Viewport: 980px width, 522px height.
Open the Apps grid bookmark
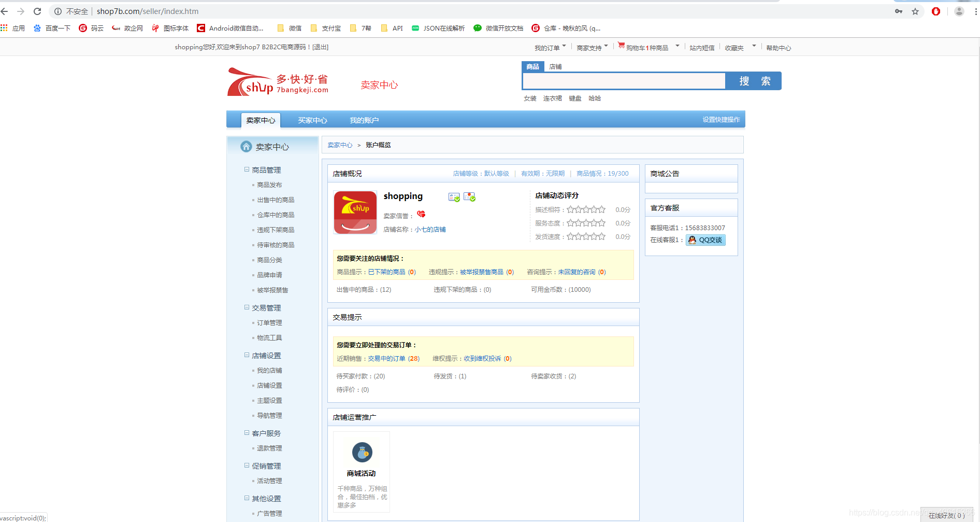(13, 28)
